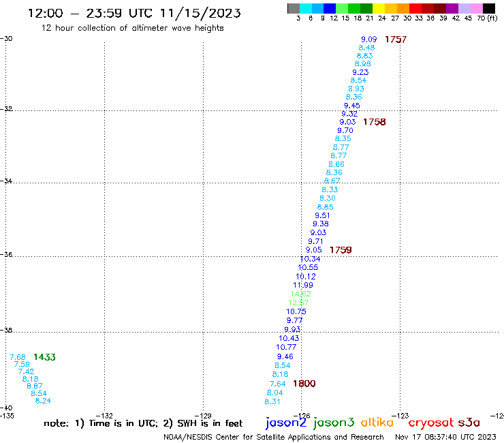504x443 pixels.
Task: Click the jason2 satellite legend label
Action: pyautogui.click(x=286, y=423)
